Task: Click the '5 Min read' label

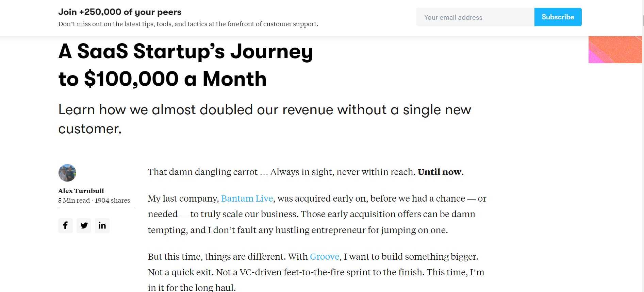Action: click(x=74, y=201)
